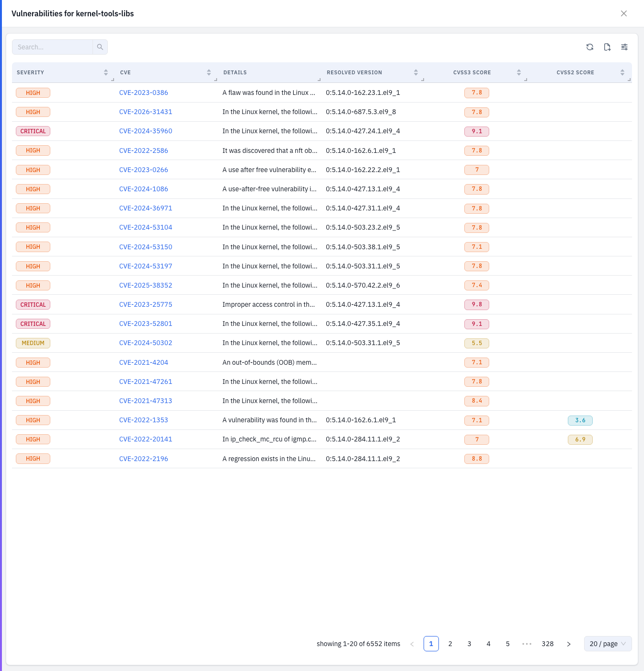The width and height of the screenshot is (644, 671).
Task: Click the search magnifier icon
Action: tap(100, 47)
